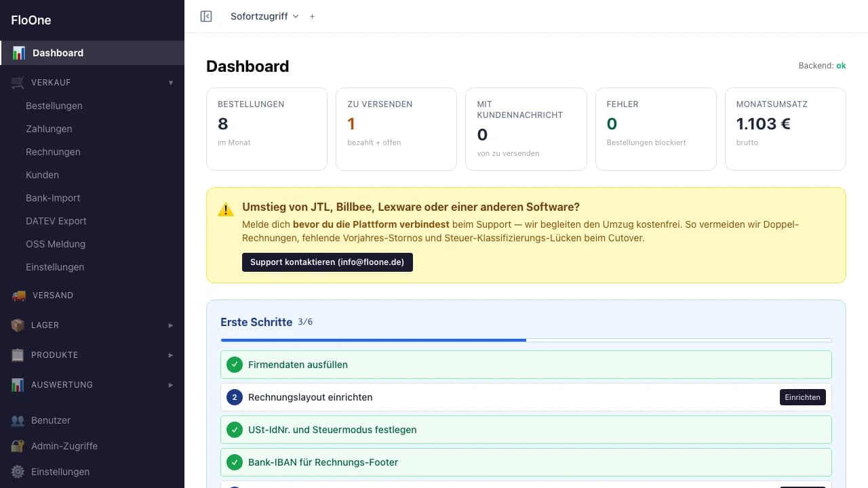The height and width of the screenshot is (488, 868).
Task: Click the bar chart icon next to Auswertung
Action: point(18,385)
